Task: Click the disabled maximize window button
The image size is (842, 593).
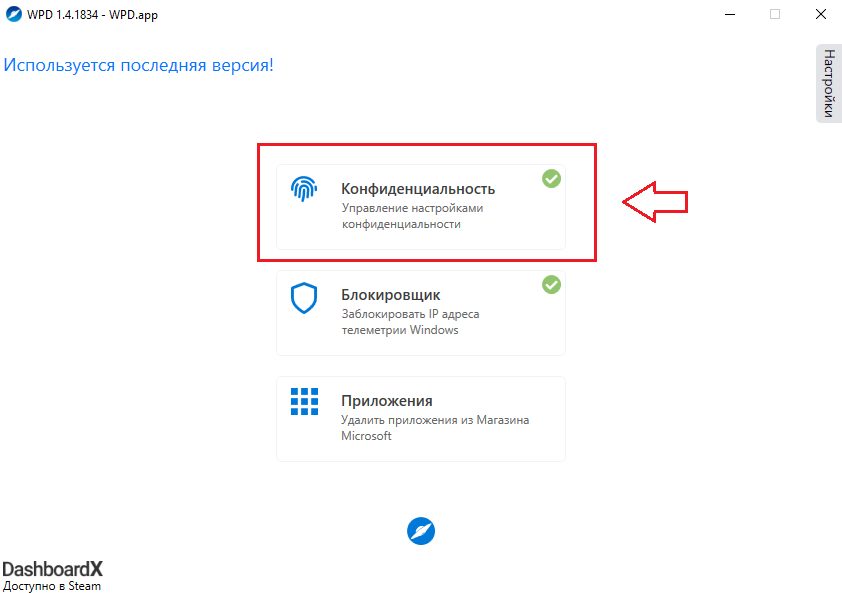Action: point(775,15)
